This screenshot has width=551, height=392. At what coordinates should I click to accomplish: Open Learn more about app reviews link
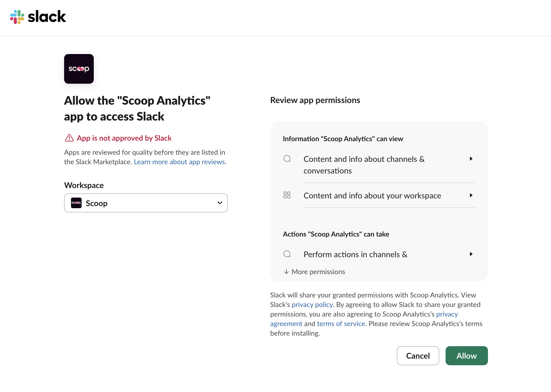[x=180, y=162]
